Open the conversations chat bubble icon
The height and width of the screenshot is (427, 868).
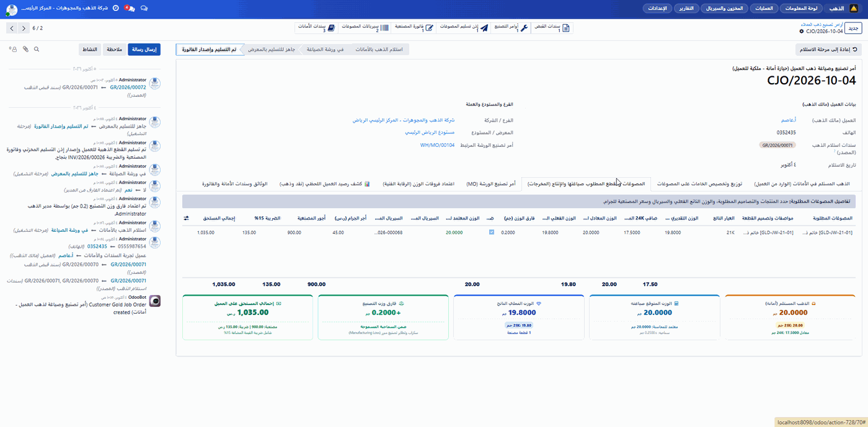[144, 8]
